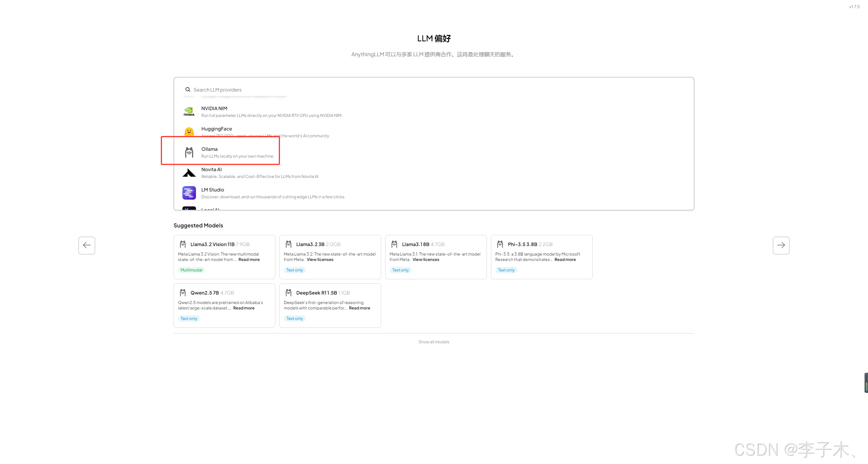Viewport: 868px width, 464px height.
Task: Choose the Llama3.2 3B model card
Action: tap(330, 257)
